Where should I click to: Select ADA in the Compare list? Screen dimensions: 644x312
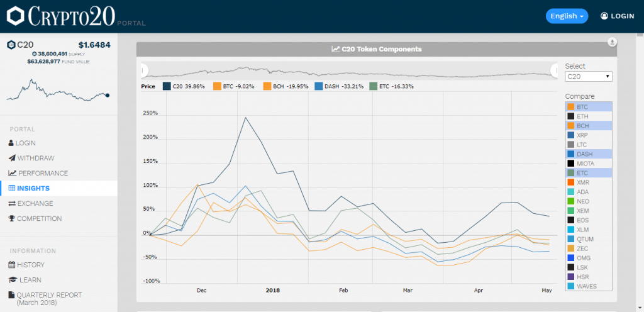point(589,192)
